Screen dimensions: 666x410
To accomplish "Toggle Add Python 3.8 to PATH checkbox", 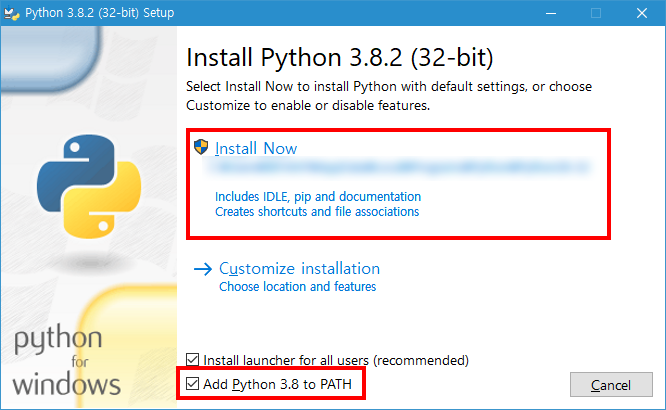I will click(192, 384).
